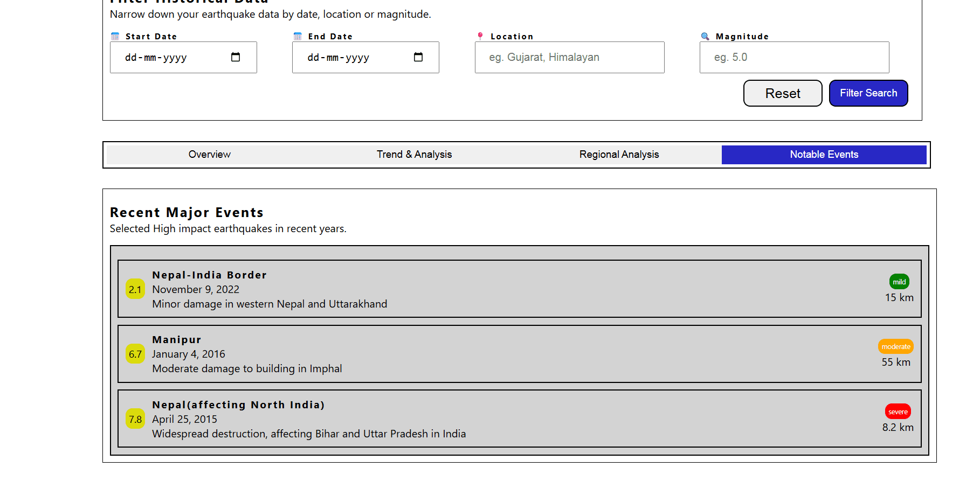The height and width of the screenshot is (481, 980).
Task: Click the 7.8 magnitude badge for Nepal
Action: [135, 419]
